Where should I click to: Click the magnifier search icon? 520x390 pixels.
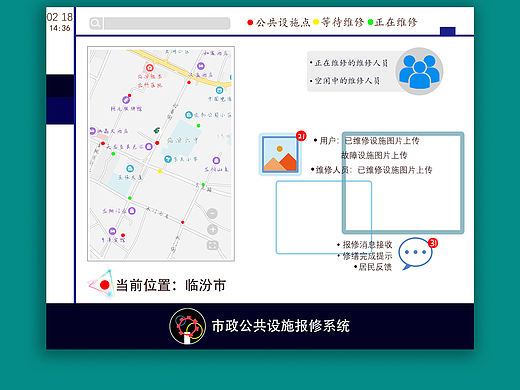(x=96, y=23)
